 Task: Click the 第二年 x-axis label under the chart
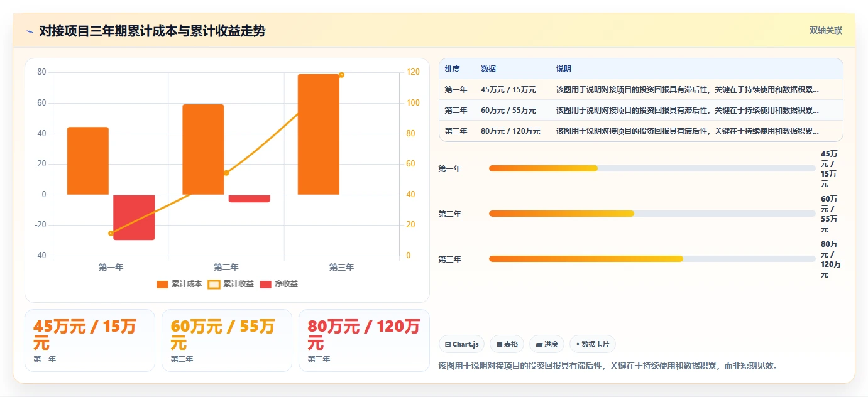click(226, 267)
